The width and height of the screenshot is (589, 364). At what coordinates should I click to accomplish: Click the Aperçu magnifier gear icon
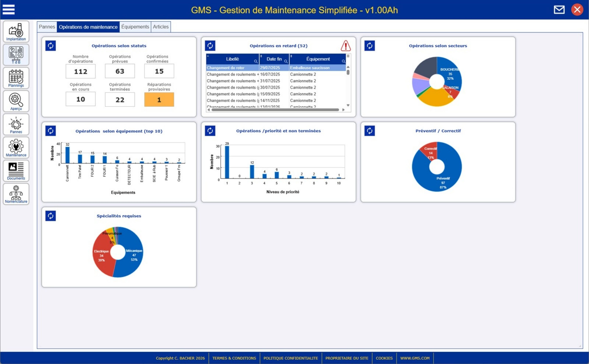pyautogui.click(x=16, y=101)
